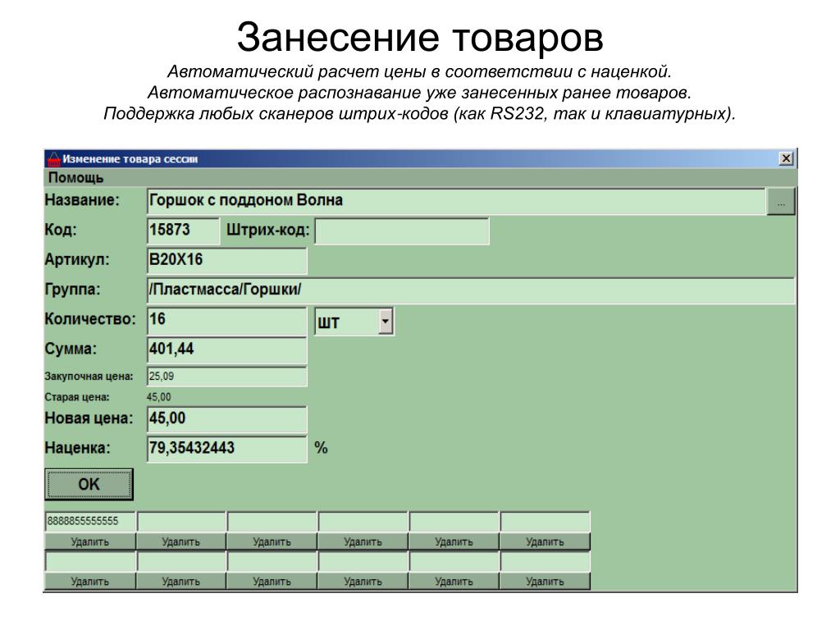Click the Наценка: label
The width and height of the screenshot is (840, 630).
pos(77,448)
